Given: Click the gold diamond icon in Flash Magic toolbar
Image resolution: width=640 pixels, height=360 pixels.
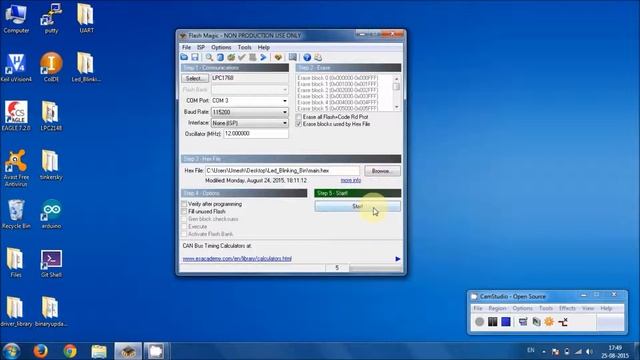Looking at the screenshot, I should click(278, 58).
